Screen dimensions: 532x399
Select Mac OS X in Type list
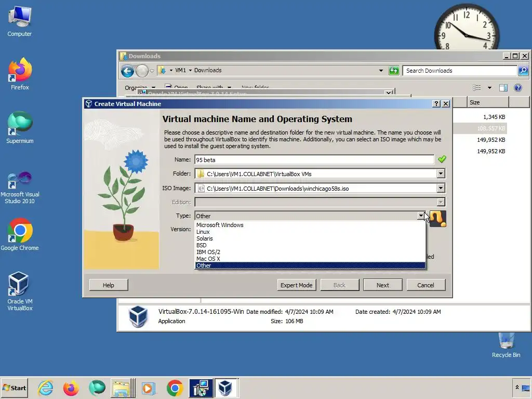pos(310,259)
